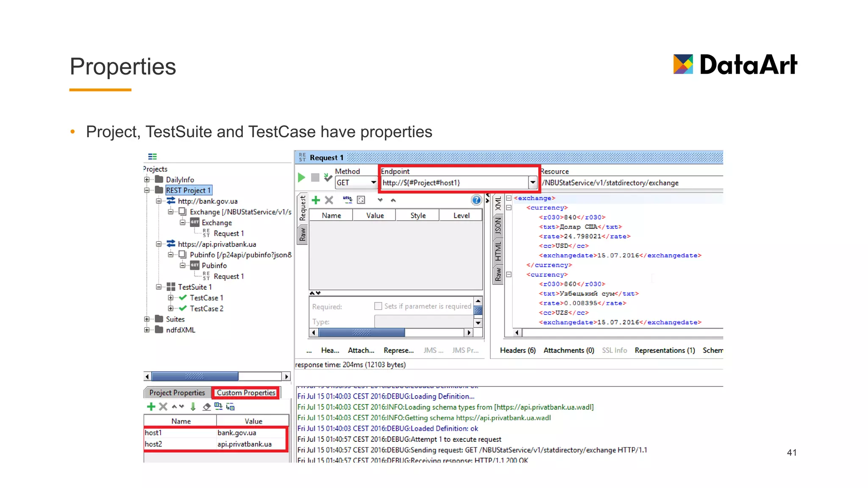This screenshot has width=868, height=488.
Task: Click the reset parameter values icon
Action: pyautogui.click(x=361, y=200)
